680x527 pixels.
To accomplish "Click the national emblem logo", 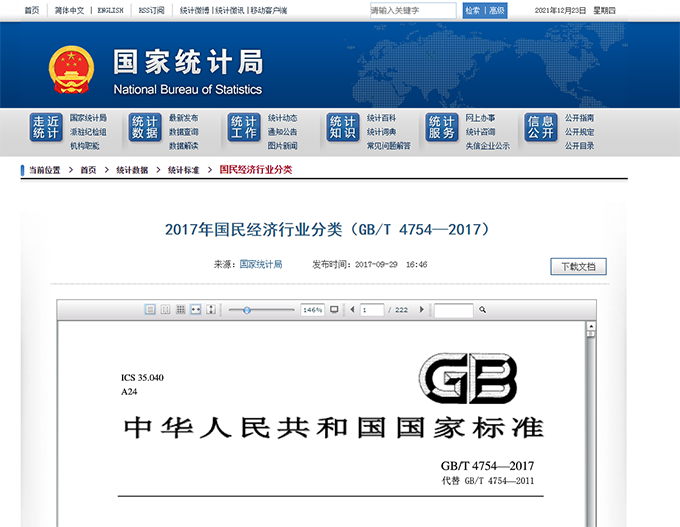I will click(x=71, y=69).
